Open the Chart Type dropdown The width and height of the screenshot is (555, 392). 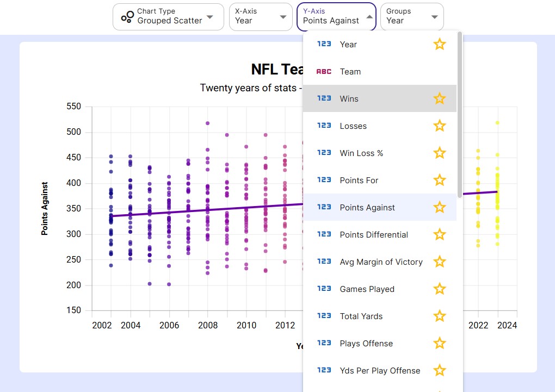click(x=168, y=17)
